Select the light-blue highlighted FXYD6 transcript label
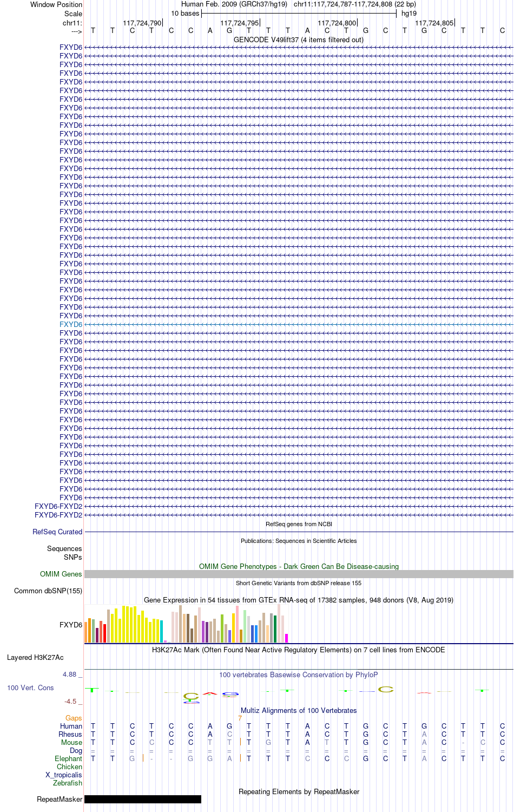514x812 pixels. (71, 324)
